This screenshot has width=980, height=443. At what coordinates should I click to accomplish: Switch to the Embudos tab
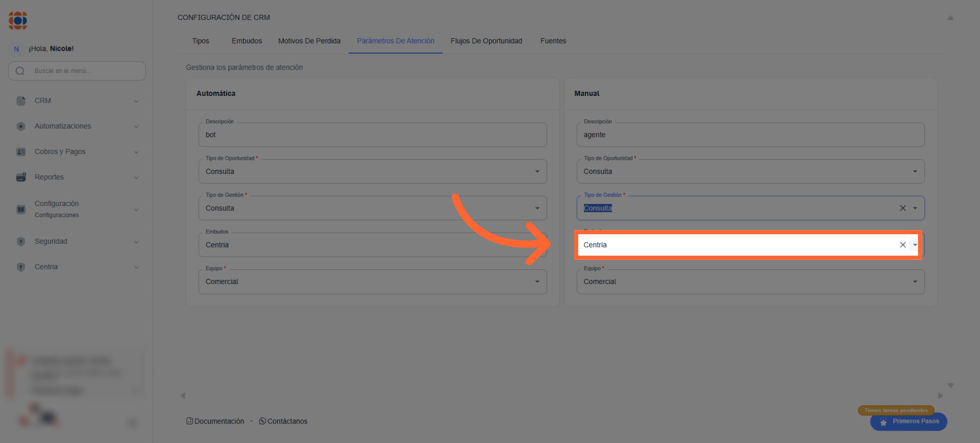(247, 41)
